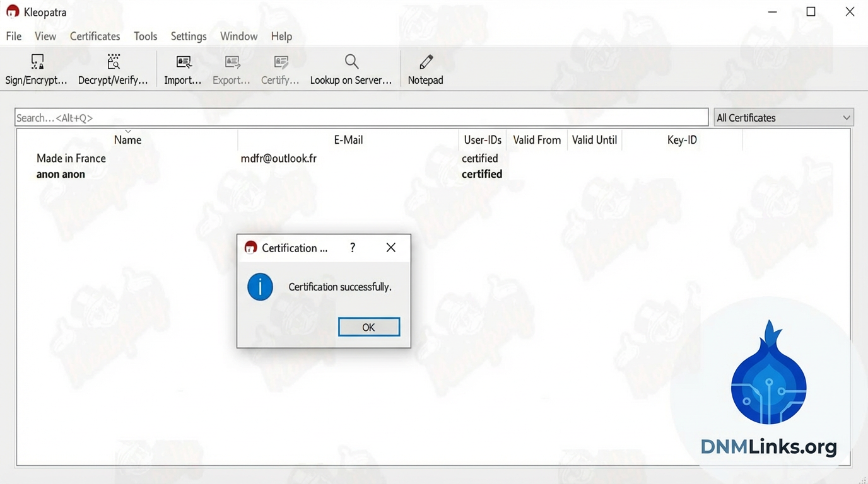Select the Made in France certificate
The image size is (868, 484).
click(x=71, y=158)
